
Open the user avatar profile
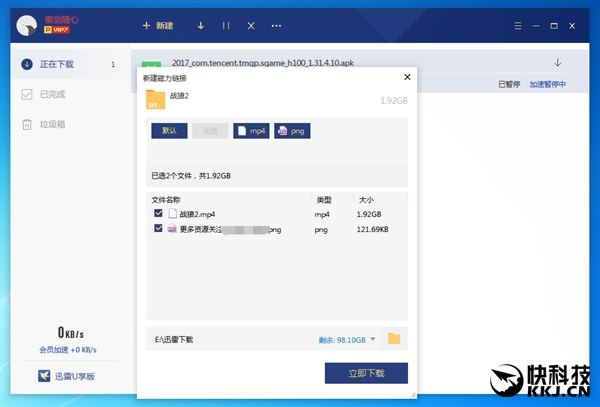point(26,25)
